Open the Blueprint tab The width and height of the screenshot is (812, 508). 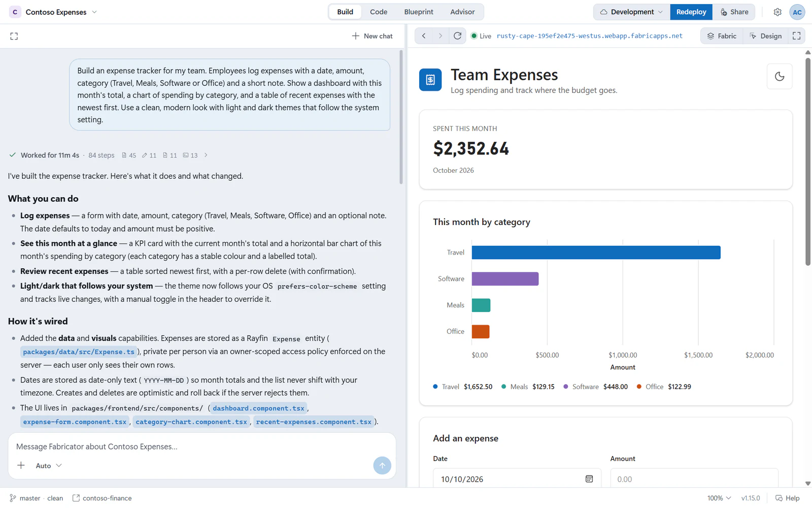point(419,12)
